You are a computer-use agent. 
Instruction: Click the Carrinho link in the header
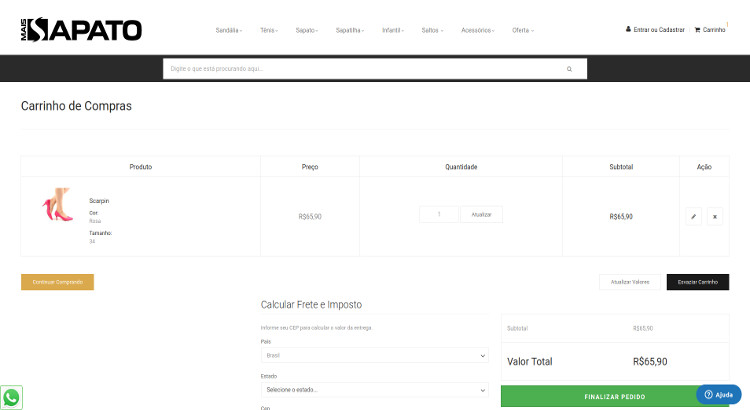(x=714, y=30)
